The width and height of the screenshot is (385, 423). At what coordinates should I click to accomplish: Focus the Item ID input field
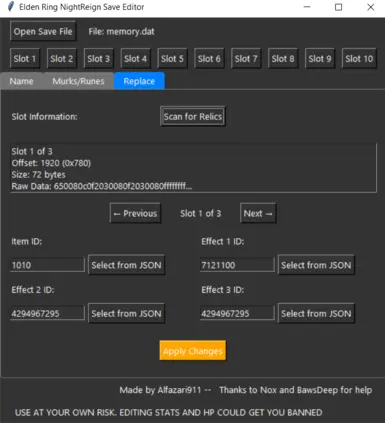pyautogui.click(x=47, y=265)
